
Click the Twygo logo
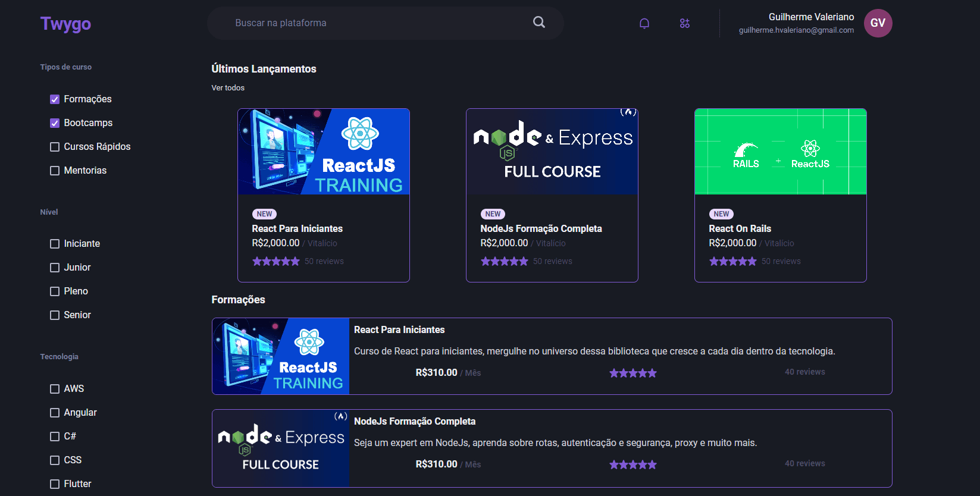[x=65, y=23]
